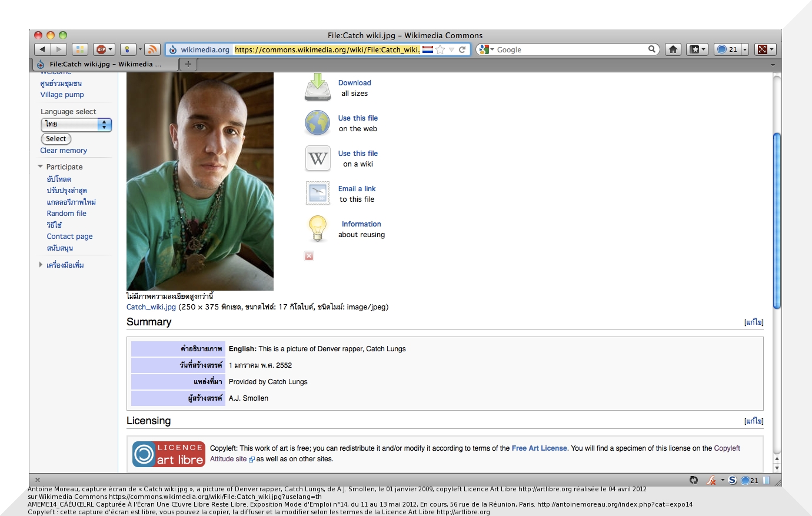Image resolution: width=812 pixels, height=516 pixels.
Task: Collapse the Participate sidebar section
Action: (41, 167)
